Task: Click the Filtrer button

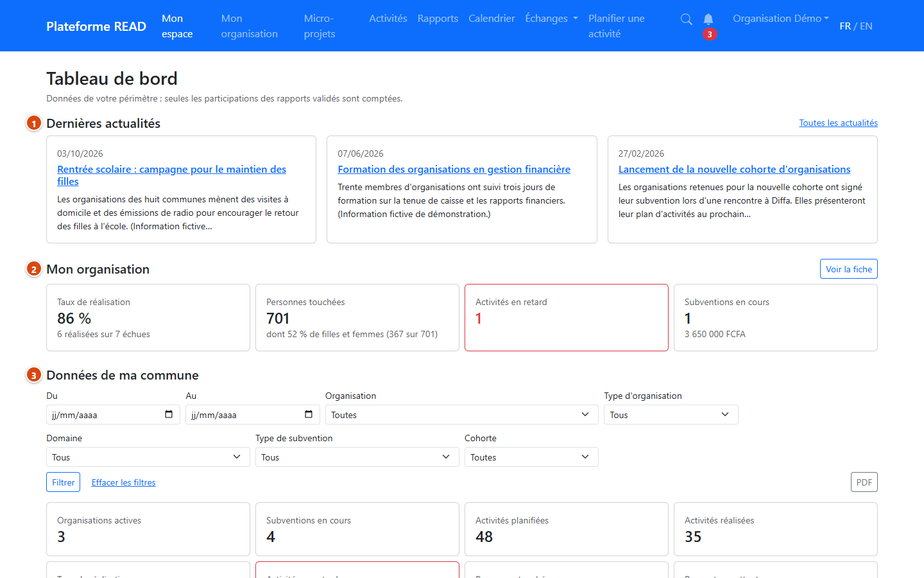Action: pos(63,482)
